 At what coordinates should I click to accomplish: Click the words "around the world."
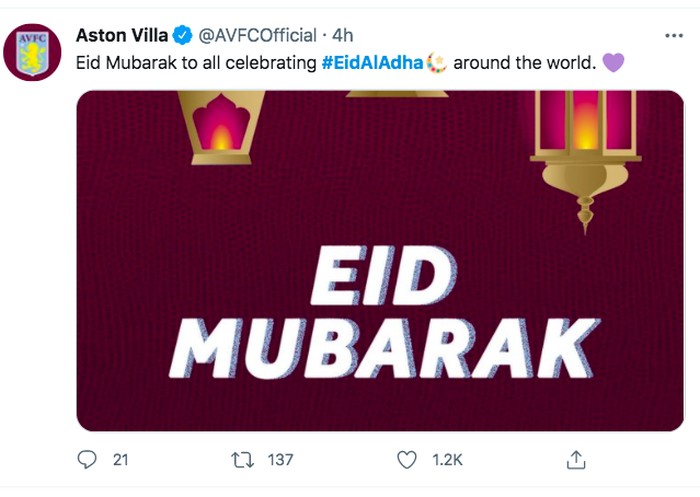click(x=525, y=63)
